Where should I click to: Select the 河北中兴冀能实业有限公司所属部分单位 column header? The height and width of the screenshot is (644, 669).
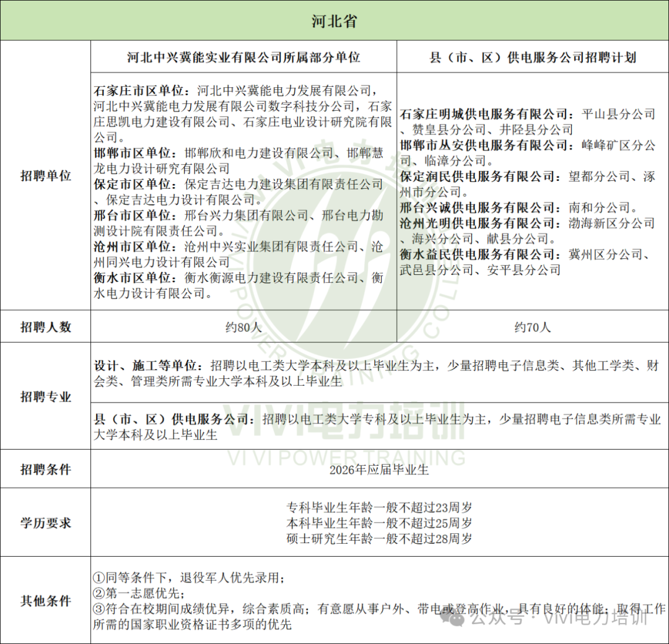tap(243, 58)
